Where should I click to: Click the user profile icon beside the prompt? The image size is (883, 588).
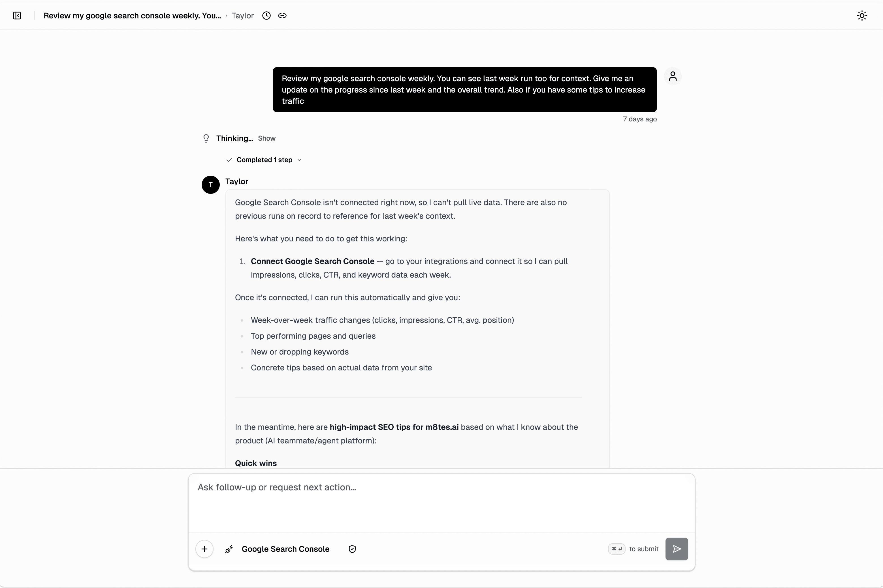click(x=673, y=76)
